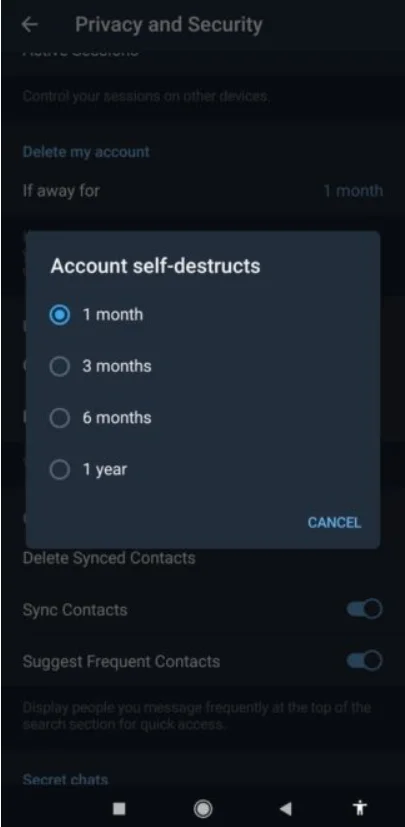Toggle the Sync Contacts switch

click(364, 609)
